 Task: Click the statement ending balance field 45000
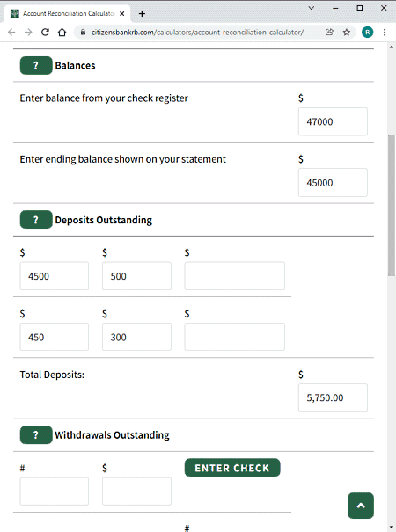pyautogui.click(x=333, y=183)
